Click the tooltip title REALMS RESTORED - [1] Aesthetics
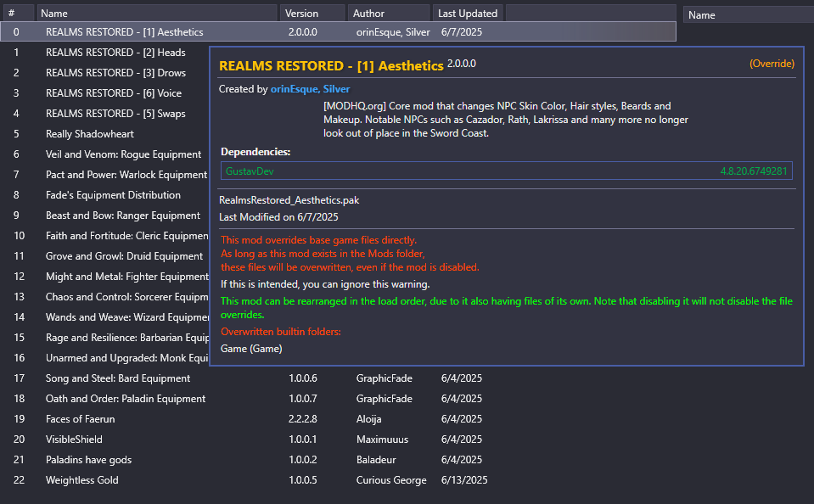Image resolution: width=814 pixels, height=504 pixels. tap(331, 66)
